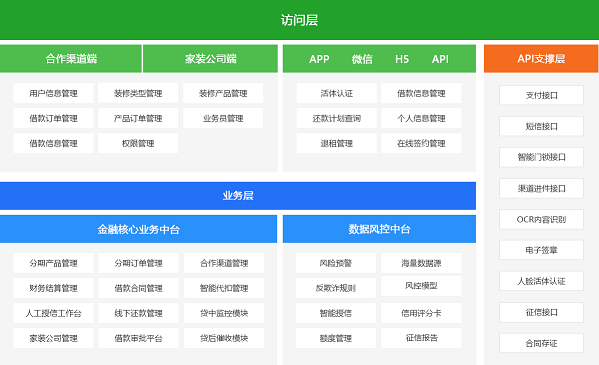The image size is (599, 365).
Task: Click the orange API支撑层 header
Action: coord(541,58)
